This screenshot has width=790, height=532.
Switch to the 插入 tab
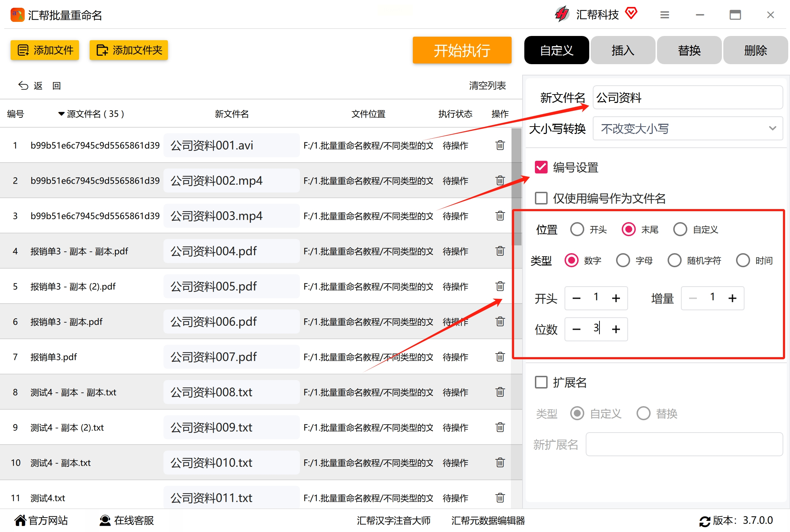pos(623,50)
